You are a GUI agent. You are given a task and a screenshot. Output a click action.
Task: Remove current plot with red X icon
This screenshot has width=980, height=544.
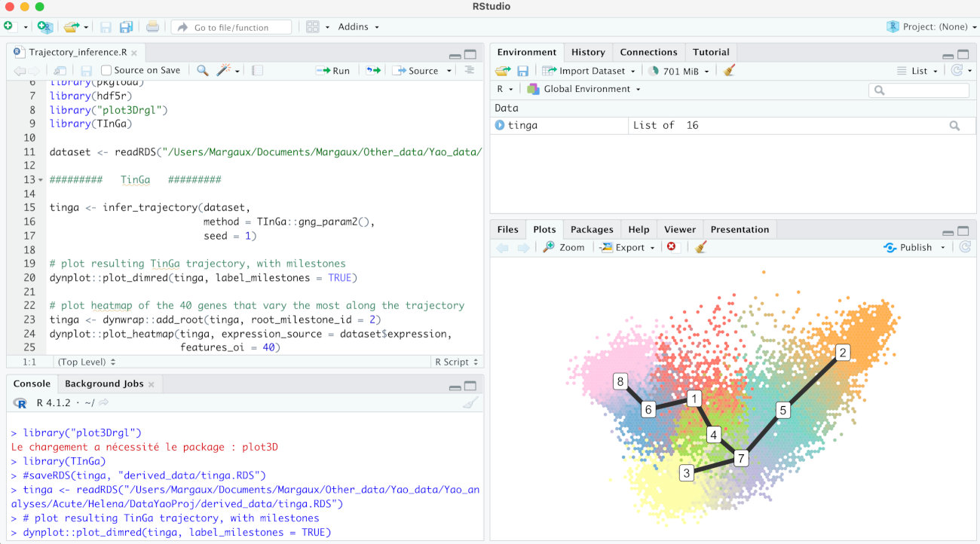pos(672,247)
